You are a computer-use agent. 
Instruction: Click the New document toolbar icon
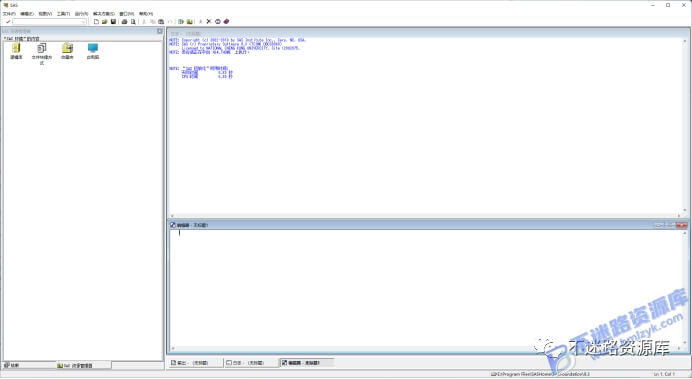coord(96,22)
